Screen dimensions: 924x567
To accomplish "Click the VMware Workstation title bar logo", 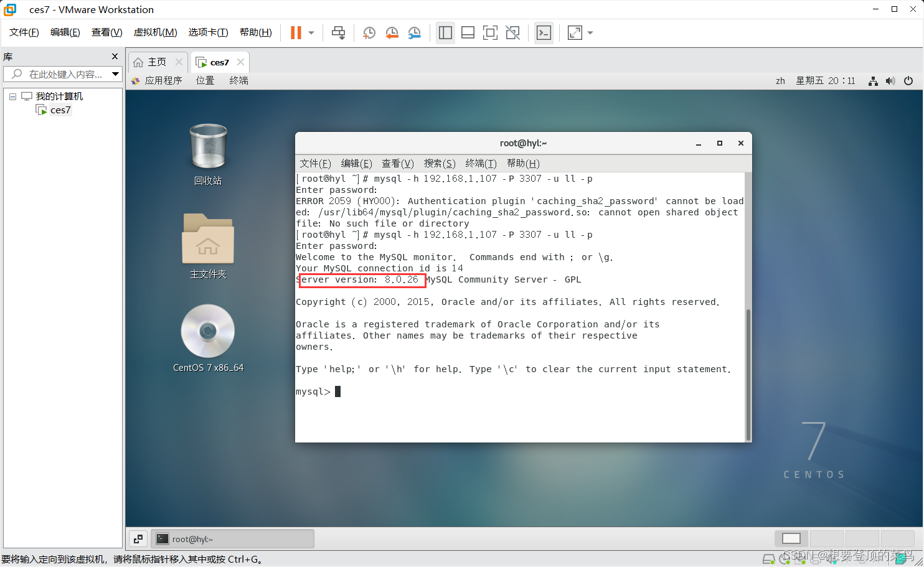I will point(10,9).
